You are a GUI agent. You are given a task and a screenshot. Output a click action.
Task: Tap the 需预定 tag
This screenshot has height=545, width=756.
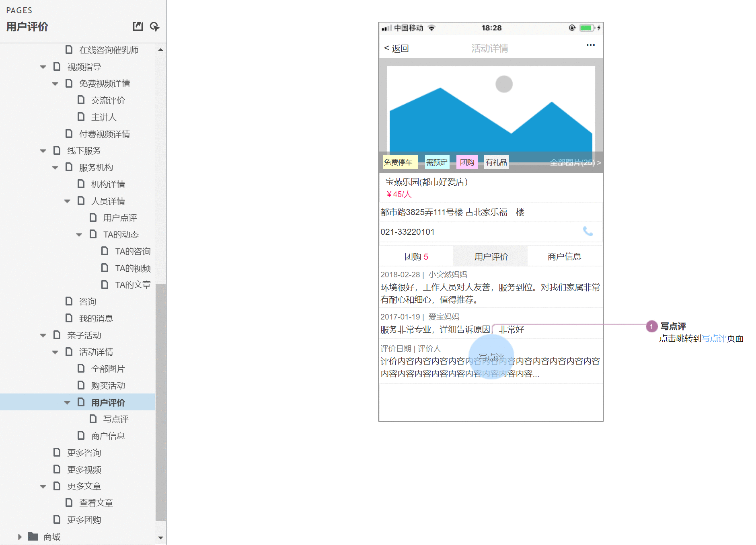(x=437, y=162)
